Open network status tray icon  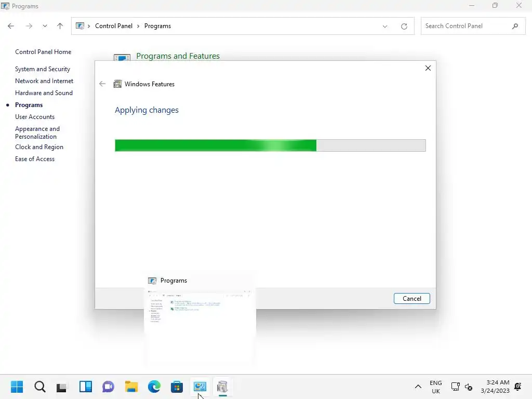click(x=455, y=387)
